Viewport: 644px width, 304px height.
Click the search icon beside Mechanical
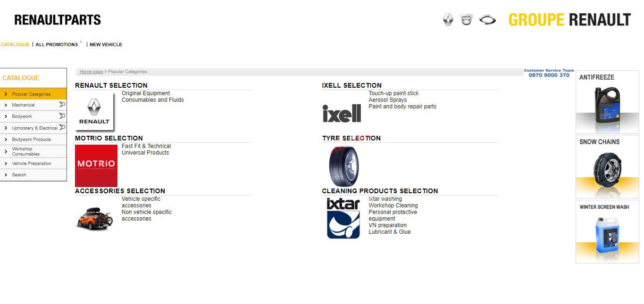(62, 104)
